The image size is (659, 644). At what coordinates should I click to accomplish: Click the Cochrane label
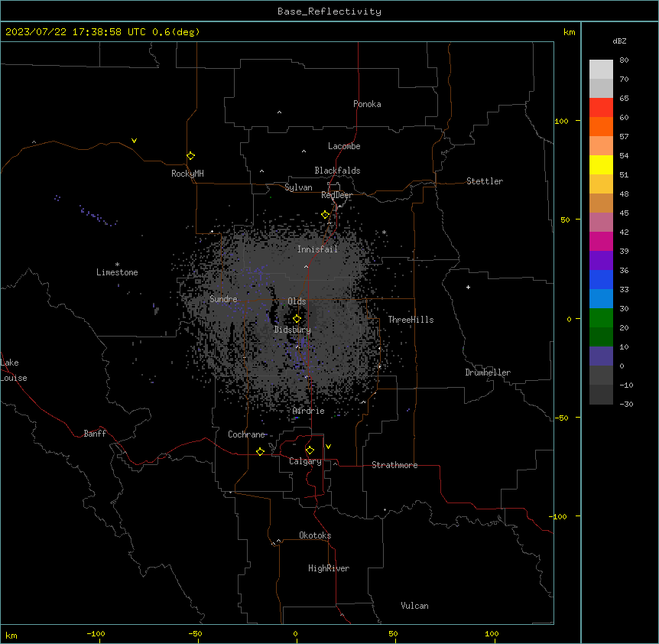click(x=246, y=434)
